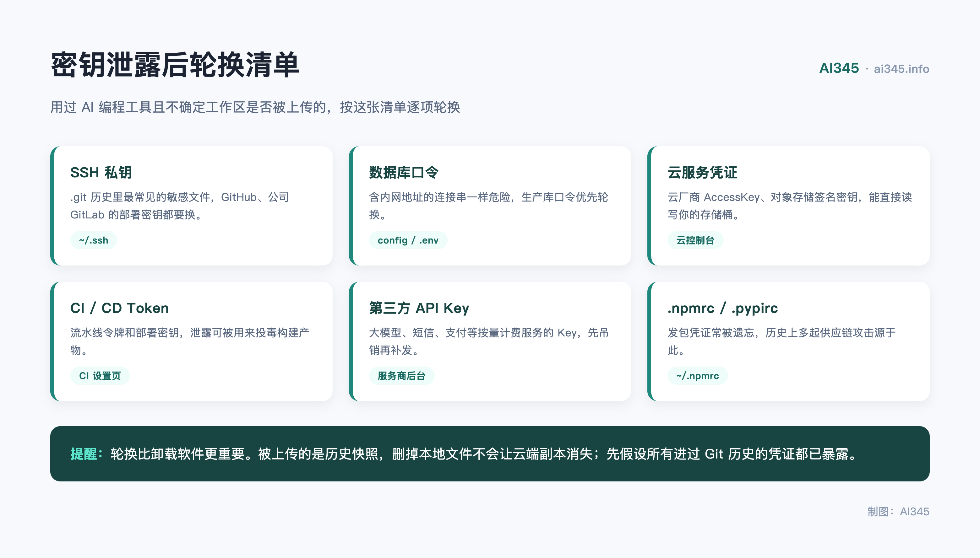The image size is (980, 558).
Task: Select the 数据库口令 card heading
Action: coord(404,173)
